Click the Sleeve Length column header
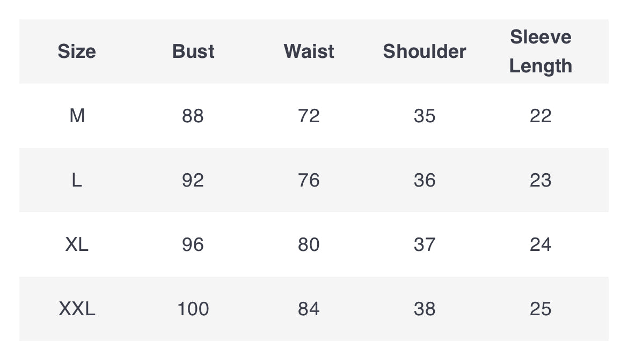Image resolution: width=628 pixels, height=364 pixels. pos(541,51)
